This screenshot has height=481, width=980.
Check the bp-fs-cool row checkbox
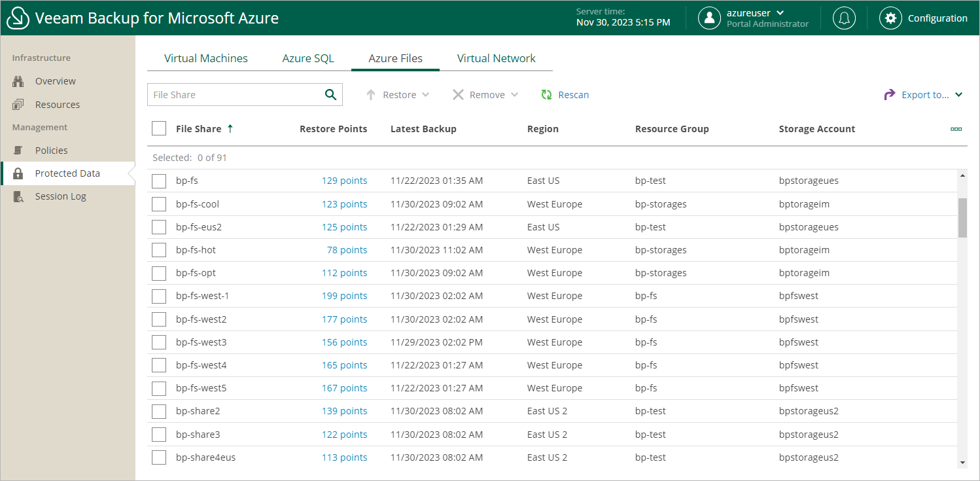(x=159, y=204)
